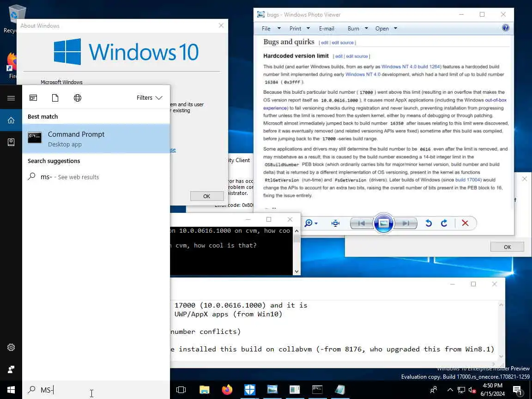Screen dimensions: 532x399
Task: Open the Open menu in Photo Viewer
Action: click(386, 29)
